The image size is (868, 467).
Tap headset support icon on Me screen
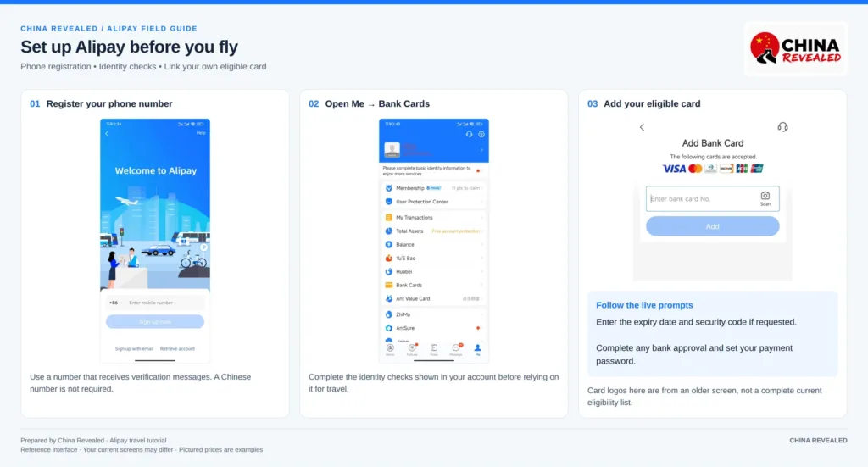(x=469, y=135)
